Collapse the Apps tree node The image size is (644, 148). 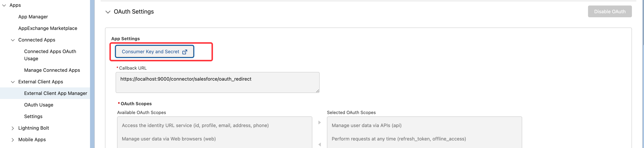(4, 5)
